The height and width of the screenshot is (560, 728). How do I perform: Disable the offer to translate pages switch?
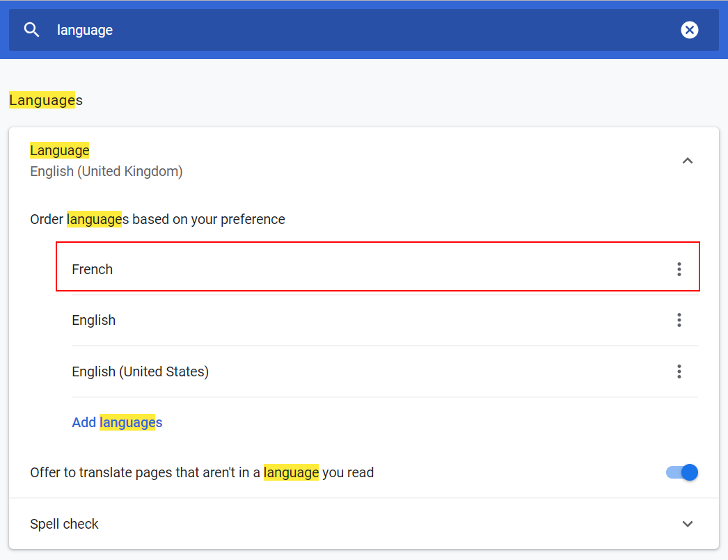pos(682,473)
